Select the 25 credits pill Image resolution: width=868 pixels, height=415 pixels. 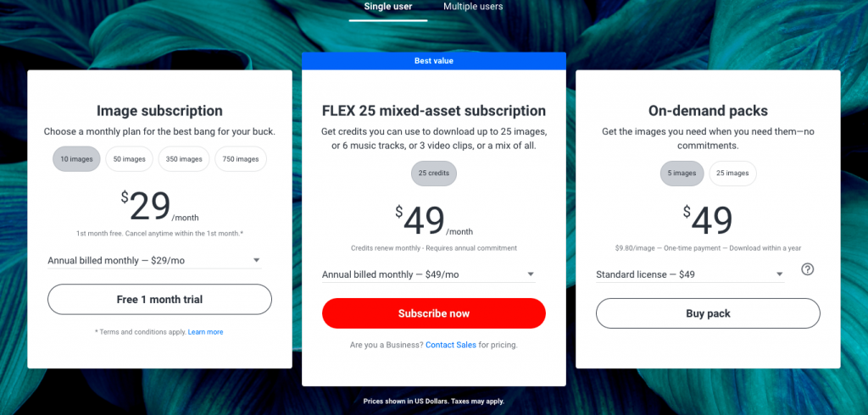point(434,174)
